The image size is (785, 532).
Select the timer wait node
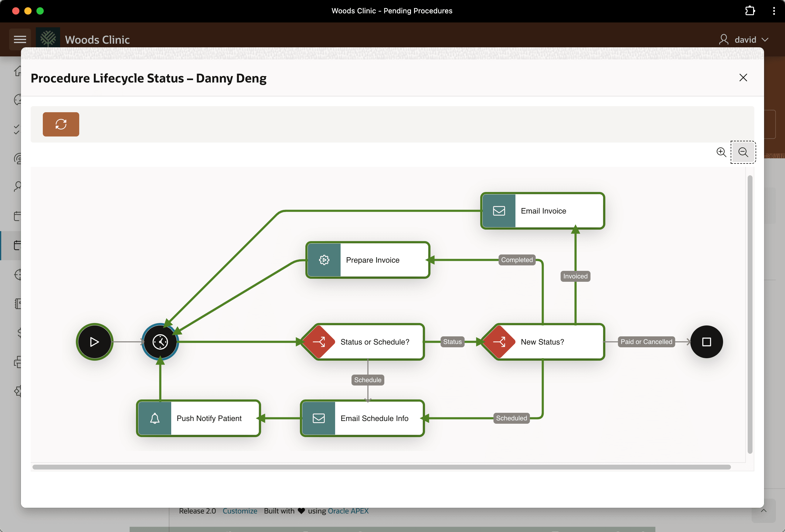(x=160, y=342)
